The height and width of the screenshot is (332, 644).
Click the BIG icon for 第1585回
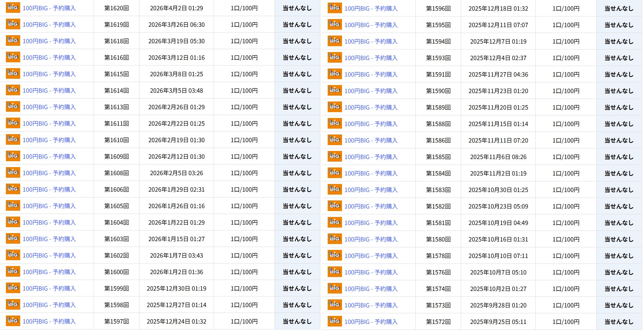pyautogui.click(x=335, y=156)
